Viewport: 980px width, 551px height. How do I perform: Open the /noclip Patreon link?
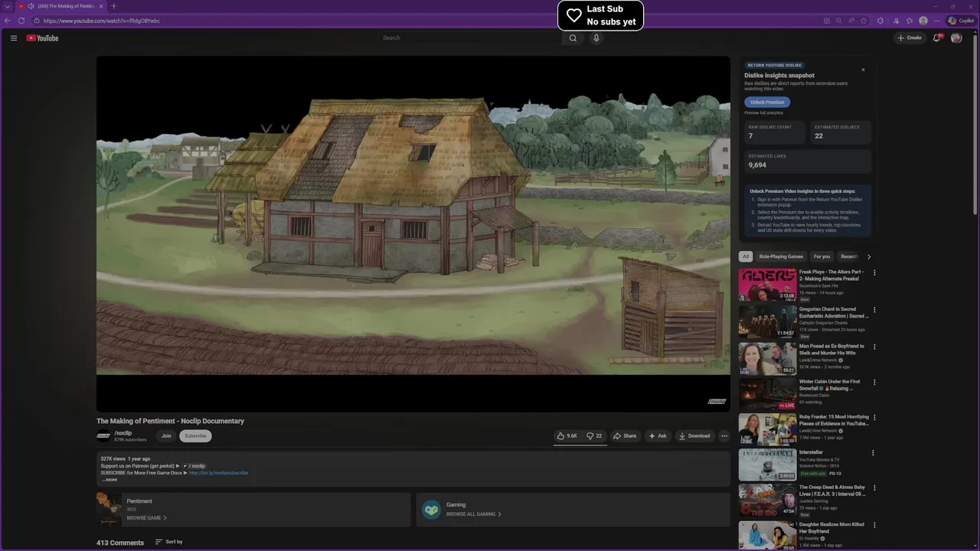tap(194, 466)
